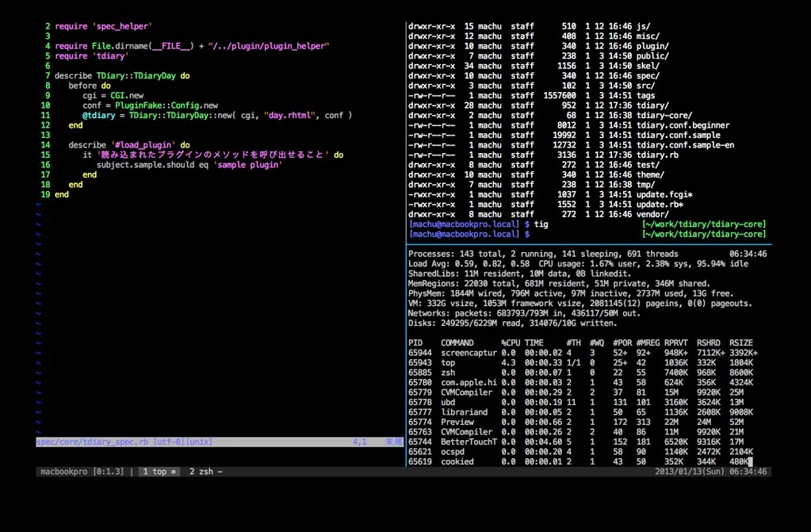Click the '%CPU' column header in top

(511, 343)
